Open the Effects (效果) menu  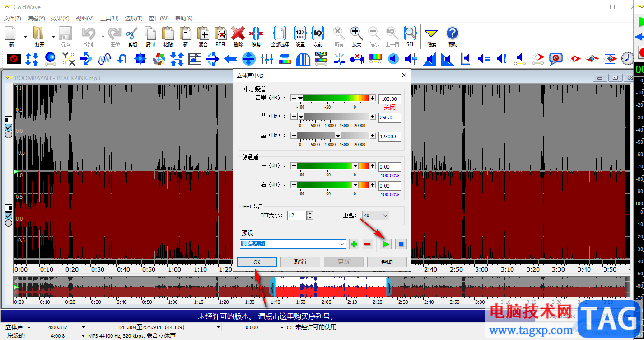click(61, 19)
